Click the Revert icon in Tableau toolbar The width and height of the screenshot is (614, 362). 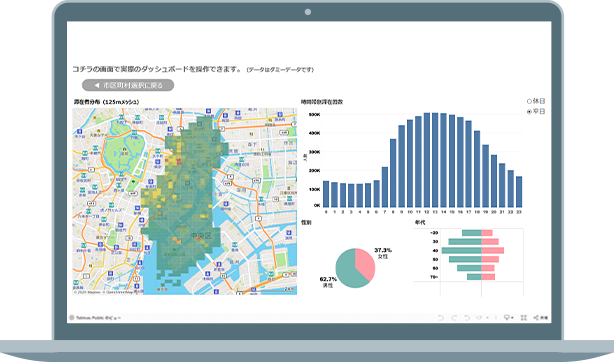tap(467, 318)
